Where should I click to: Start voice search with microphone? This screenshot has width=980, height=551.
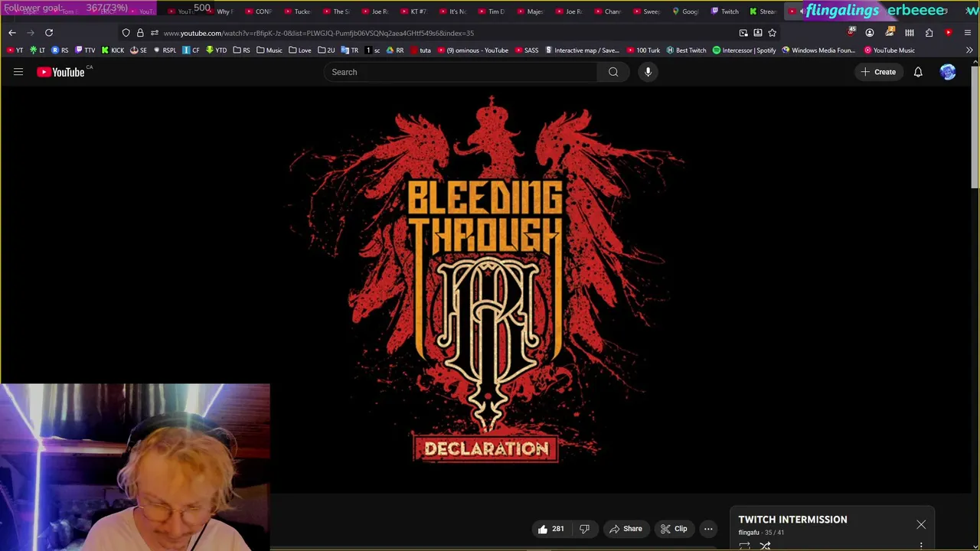click(x=648, y=72)
